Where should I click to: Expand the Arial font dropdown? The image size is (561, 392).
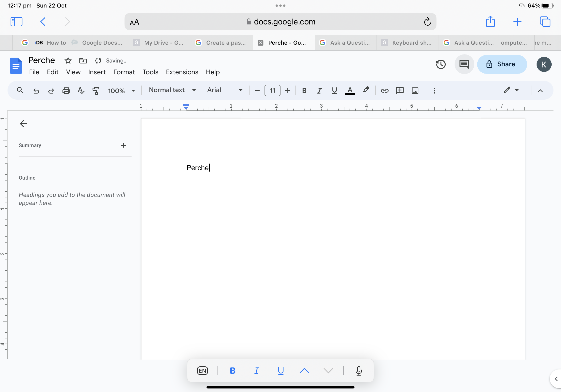(224, 90)
